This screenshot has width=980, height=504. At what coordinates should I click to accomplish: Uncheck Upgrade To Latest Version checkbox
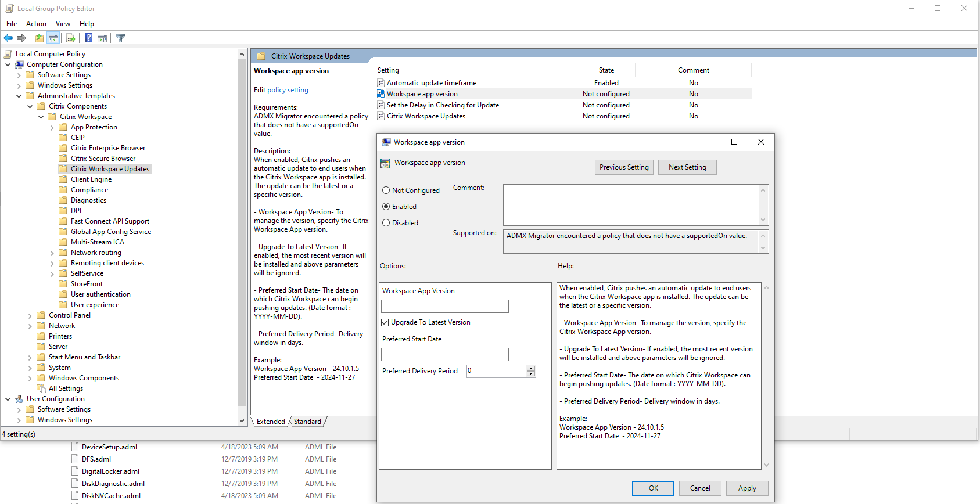[x=385, y=323]
